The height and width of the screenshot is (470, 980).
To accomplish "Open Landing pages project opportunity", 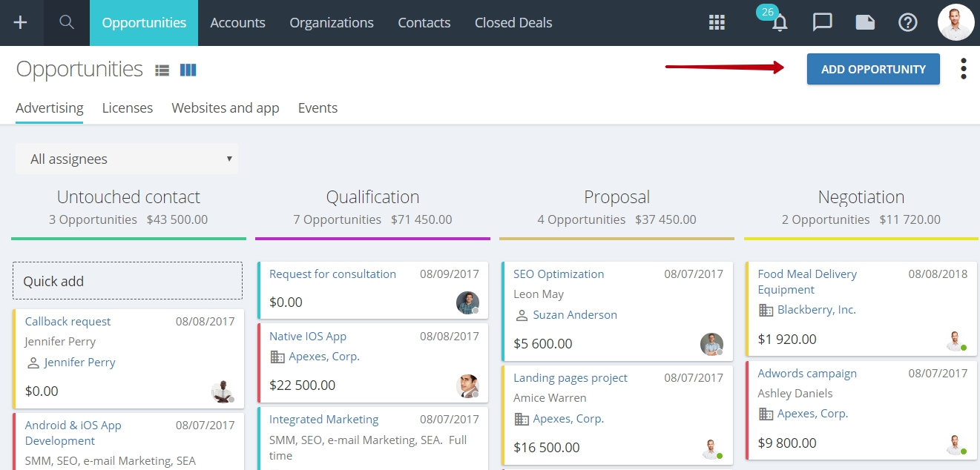I will (570, 378).
